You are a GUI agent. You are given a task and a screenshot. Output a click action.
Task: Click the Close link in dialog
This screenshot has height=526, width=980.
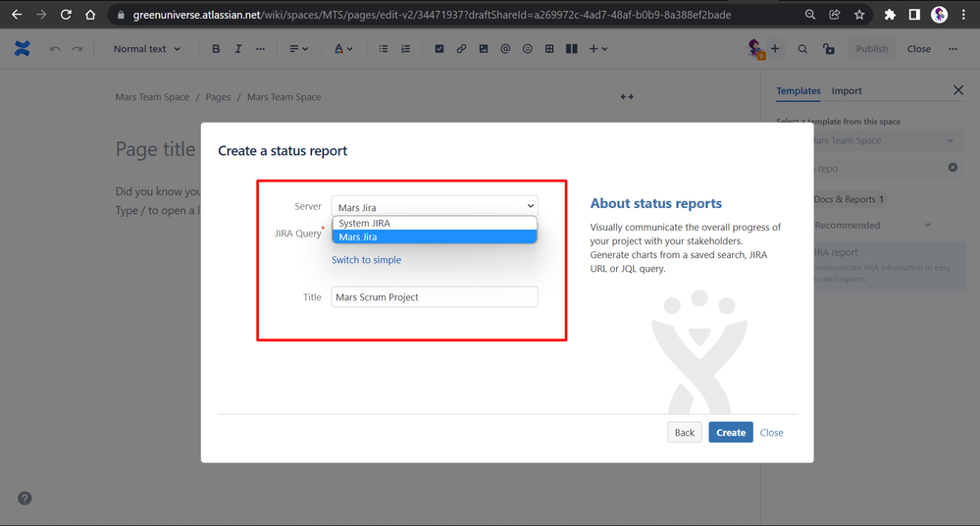pyautogui.click(x=771, y=432)
